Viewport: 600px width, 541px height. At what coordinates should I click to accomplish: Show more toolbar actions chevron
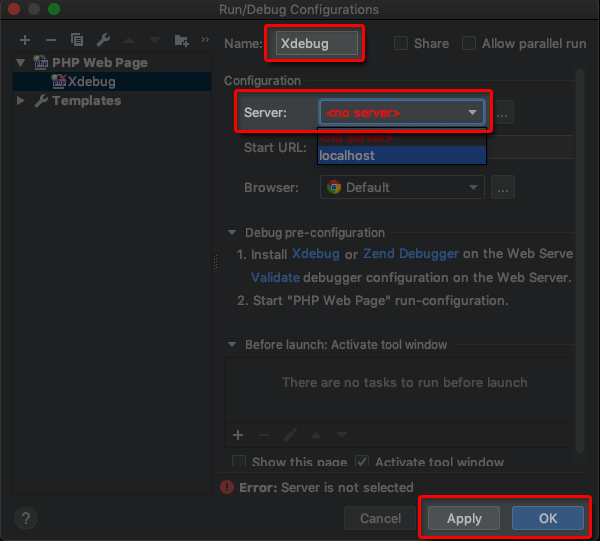point(205,39)
